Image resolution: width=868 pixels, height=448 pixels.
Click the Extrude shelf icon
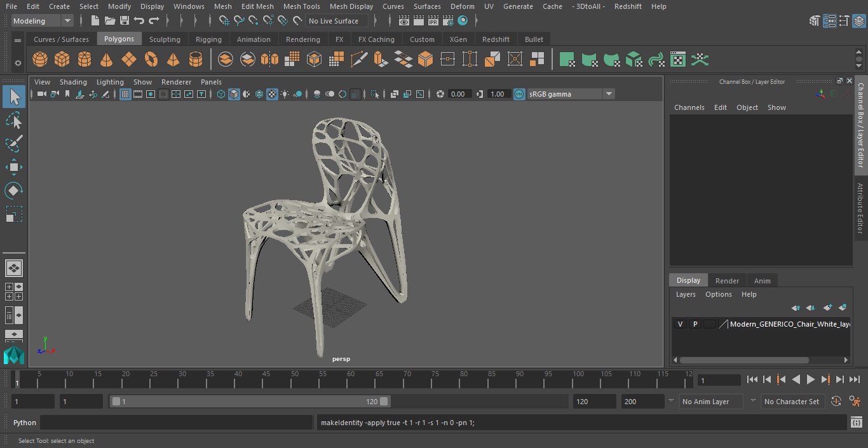tap(380, 60)
